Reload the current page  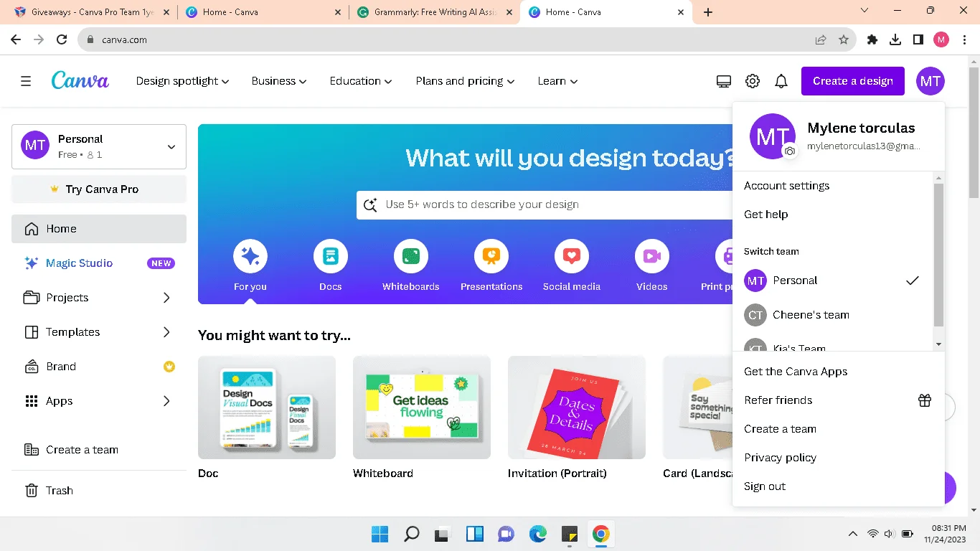click(x=62, y=40)
